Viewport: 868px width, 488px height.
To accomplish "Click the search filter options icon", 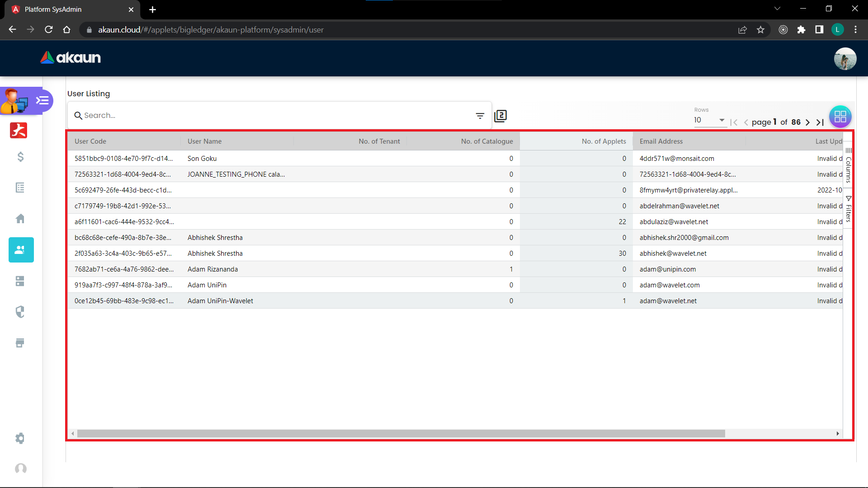I will [480, 116].
